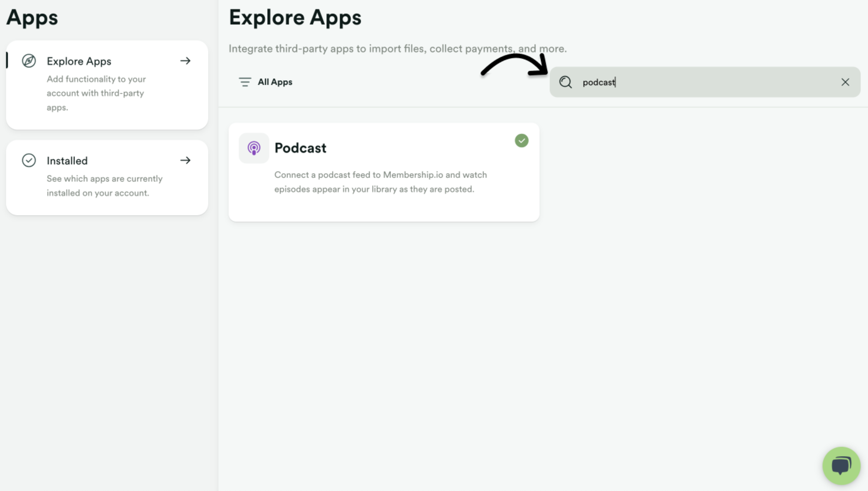Screen dimensions: 868x491
Task: Open the All Apps filter dropdown
Action: click(x=265, y=82)
